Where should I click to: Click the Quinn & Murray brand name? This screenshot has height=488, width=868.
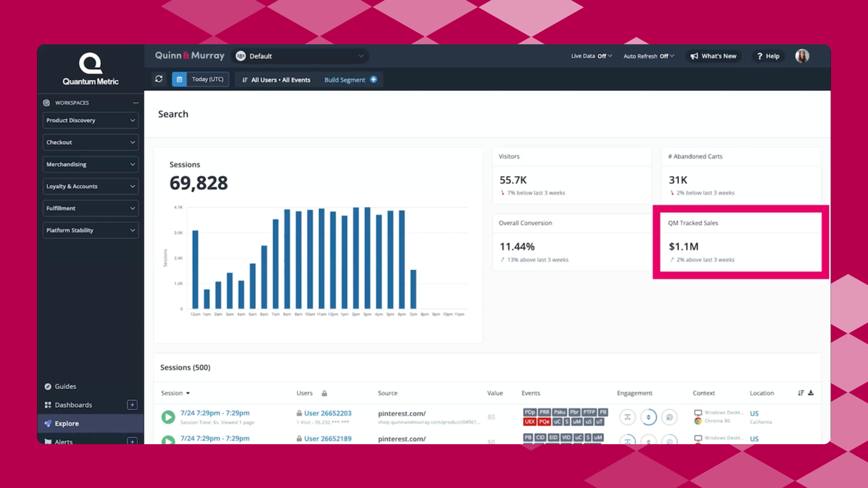(x=189, y=56)
